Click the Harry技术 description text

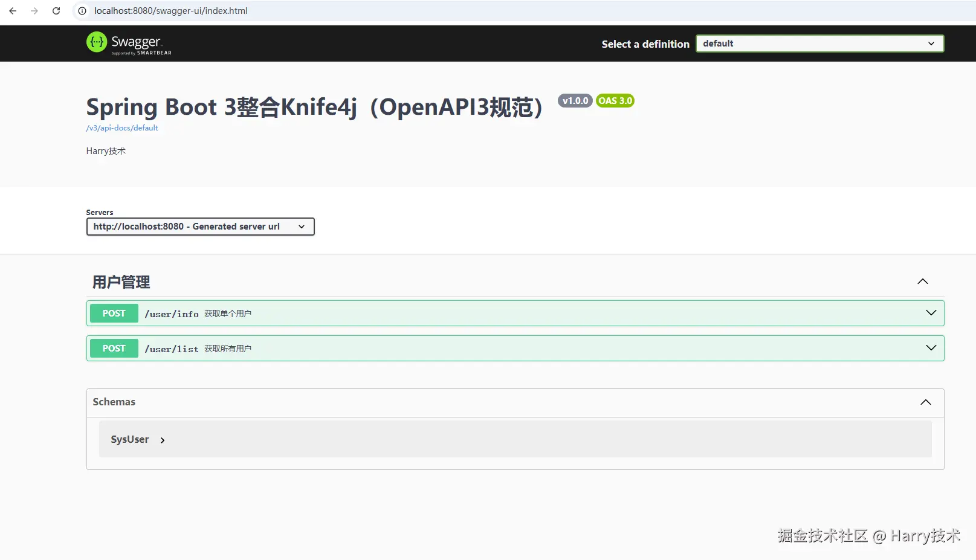[x=106, y=151]
